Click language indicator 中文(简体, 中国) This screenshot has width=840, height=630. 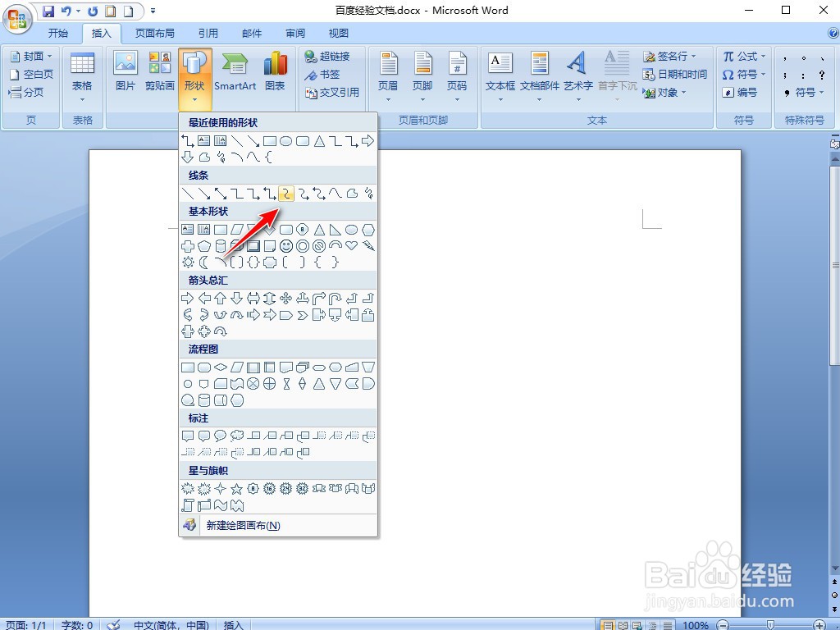171,624
